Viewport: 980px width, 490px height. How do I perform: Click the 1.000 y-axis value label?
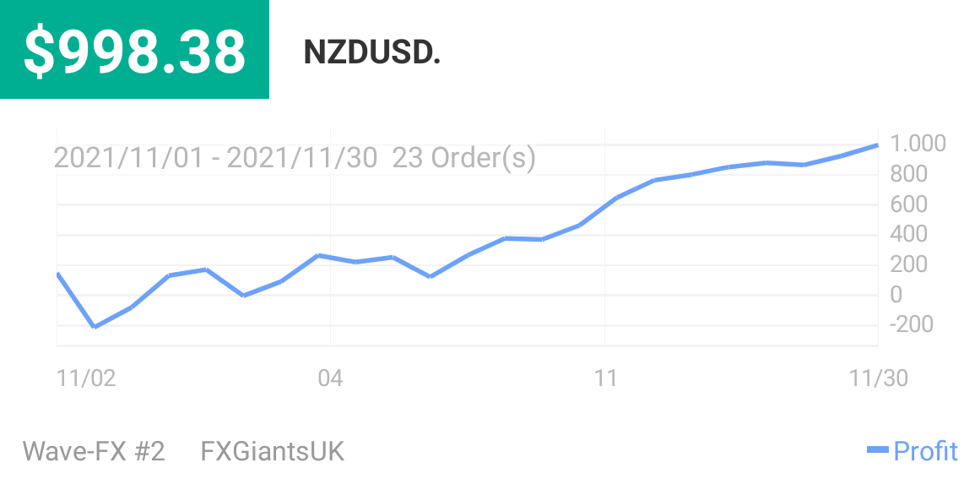coord(918,144)
